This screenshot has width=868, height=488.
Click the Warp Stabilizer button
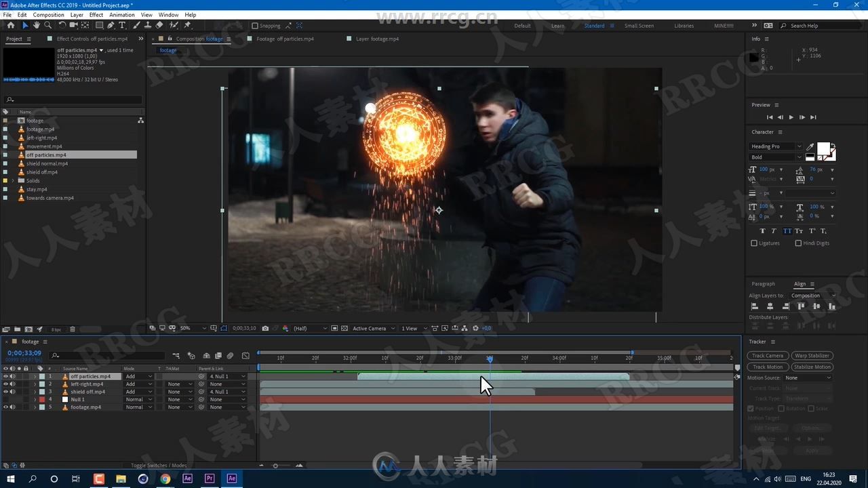pyautogui.click(x=812, y=356)
